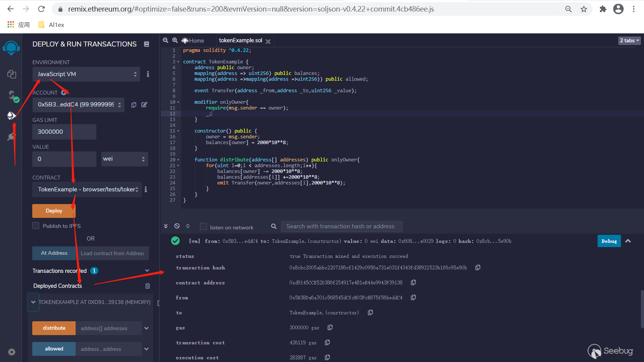Click the orange Deploy button
Viewport: 644px width, 362px height.
(54, 211)
